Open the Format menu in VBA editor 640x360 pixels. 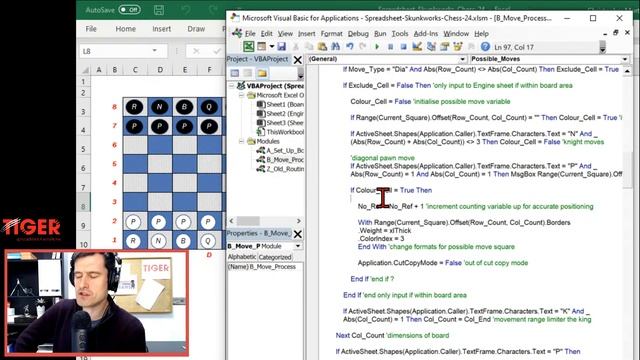(331, 33)
